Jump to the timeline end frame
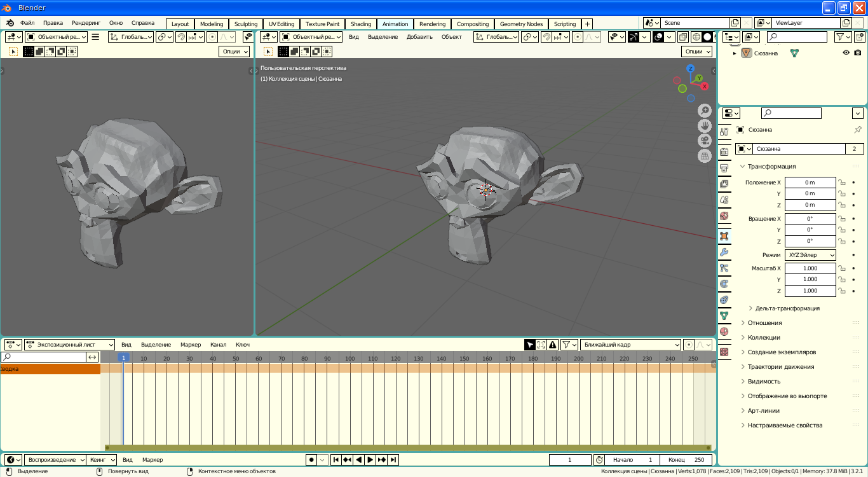Viewport: 868px width, 477px height. [393, 460]
